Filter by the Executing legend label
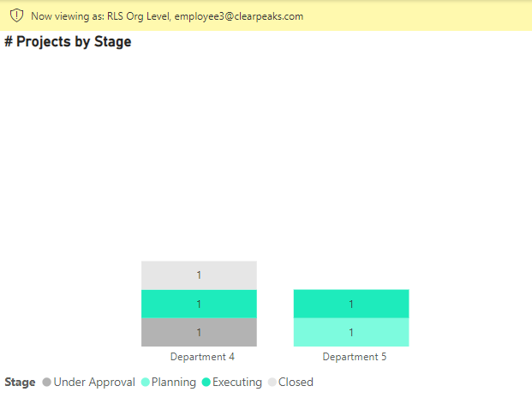Viewport: 532px width, 398px height. click(x=237, y=383)
